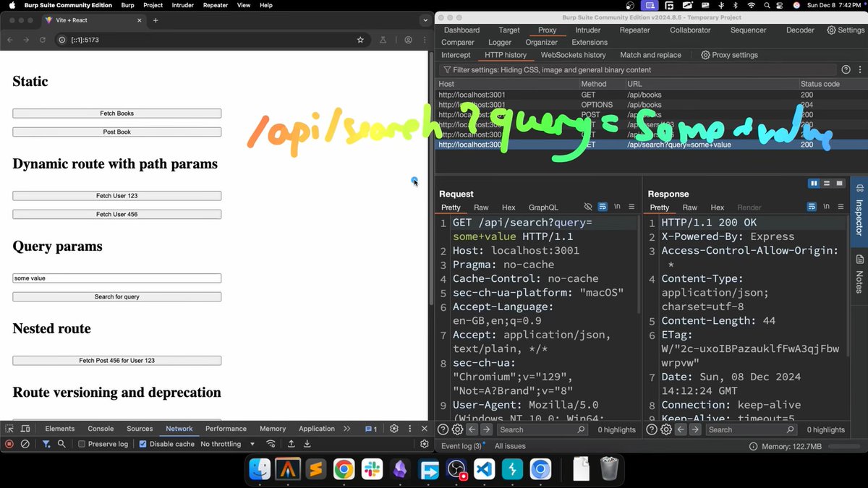Open the Console tab in DevTools
Viewport: 868px width, 488px height.
[101, 429]
